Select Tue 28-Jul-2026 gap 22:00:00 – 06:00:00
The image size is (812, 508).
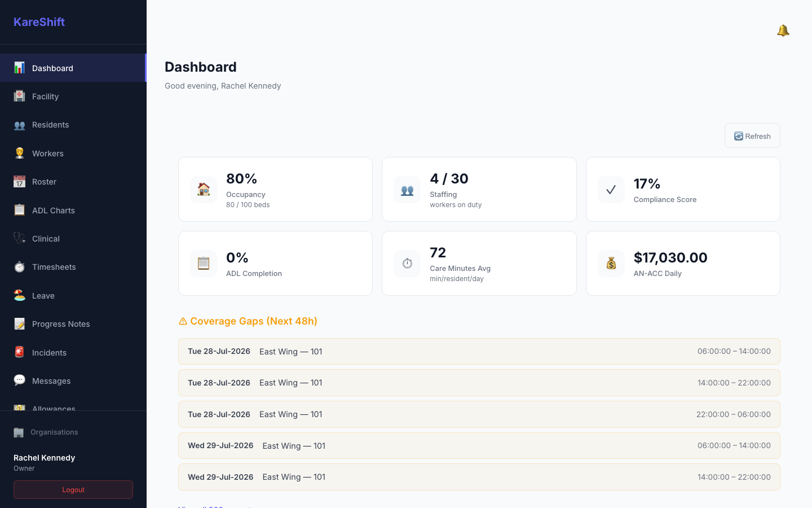(x=479, y=414)
